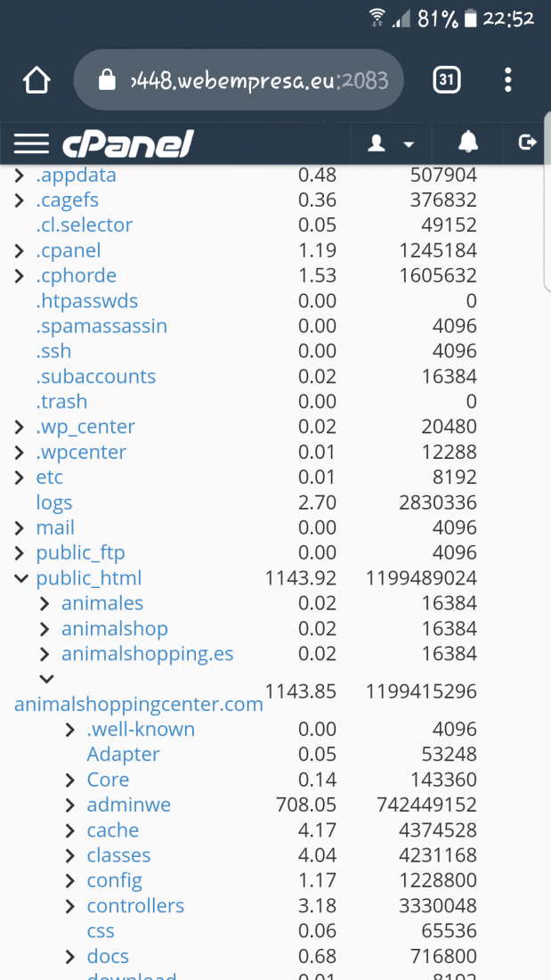Open the user account dropdown

[391, 143]
